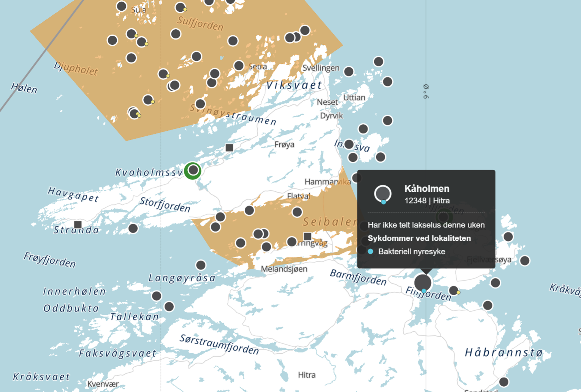Click the Hitra island map label
The width and height of the screenshot is (581, 392).
(x=307, y=375)
